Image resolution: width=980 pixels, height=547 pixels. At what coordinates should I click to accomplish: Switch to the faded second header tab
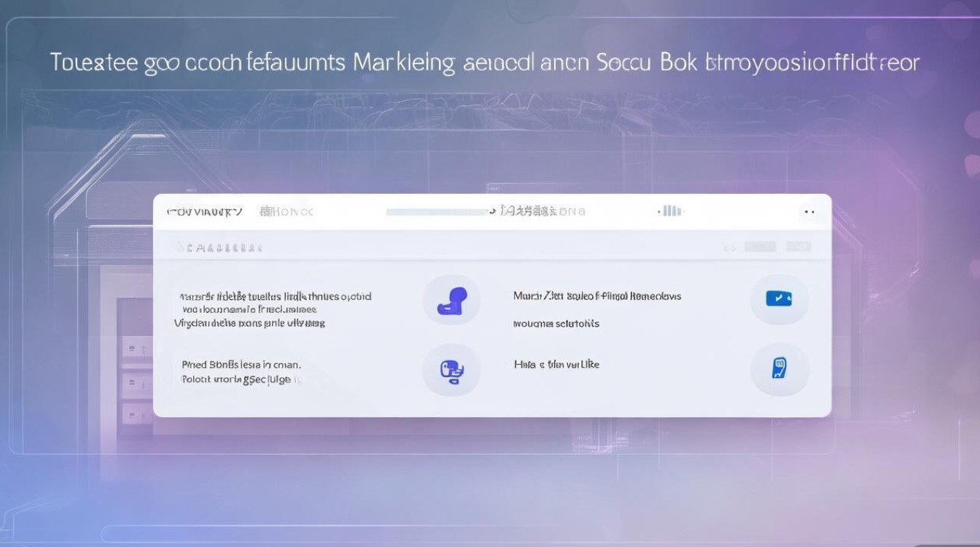[x=286, y=212]
